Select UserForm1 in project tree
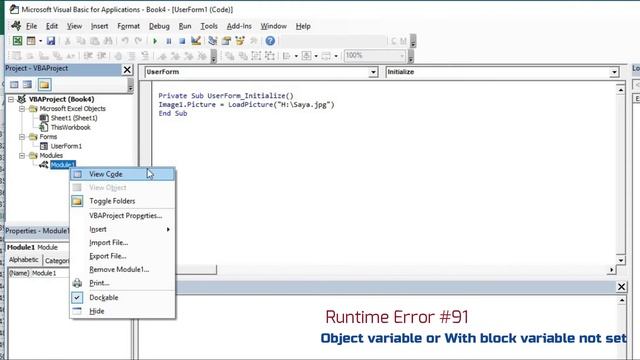Screen dimensions: 640x360 (x=66, y=146)
